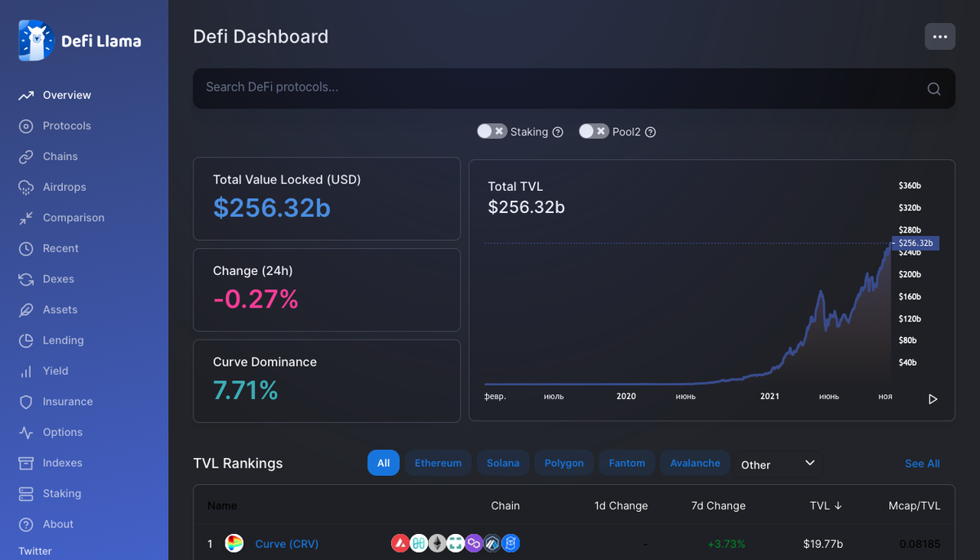Click the TVL Rankings heading

pyautogui.click(x=238, y=464)
